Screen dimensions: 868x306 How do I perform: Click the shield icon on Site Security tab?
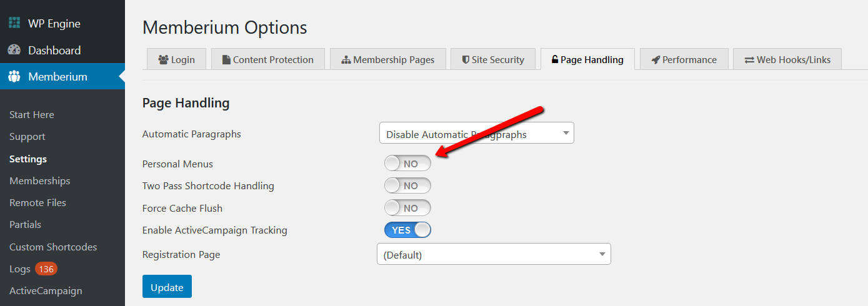[x=466, y=60]
